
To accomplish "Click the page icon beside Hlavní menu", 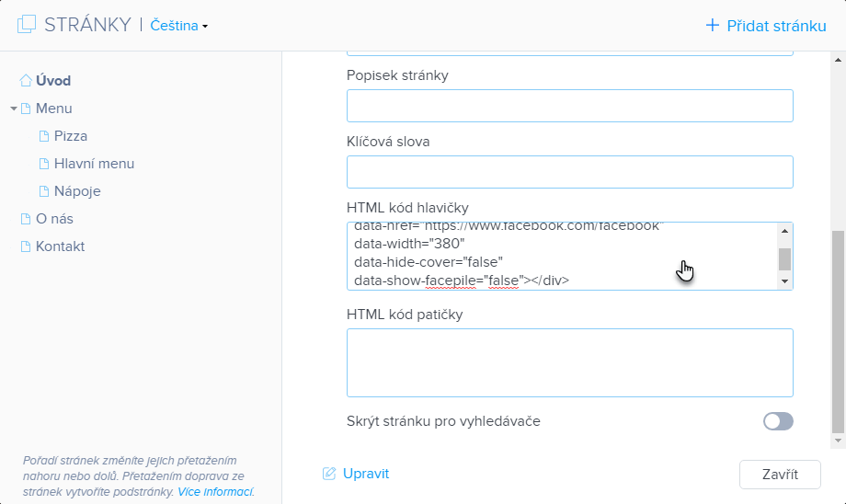I will point(44,164).
